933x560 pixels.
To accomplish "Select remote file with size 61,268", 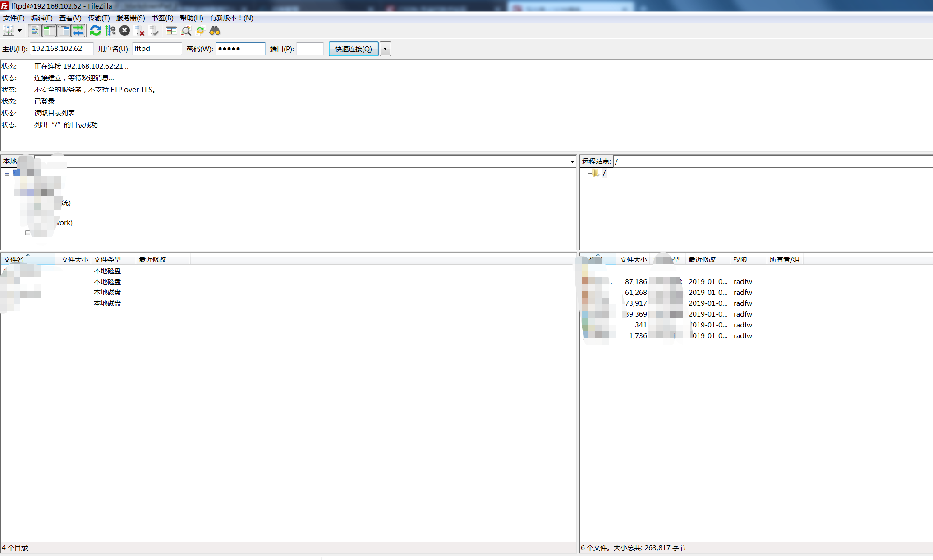I will point(691,292).
